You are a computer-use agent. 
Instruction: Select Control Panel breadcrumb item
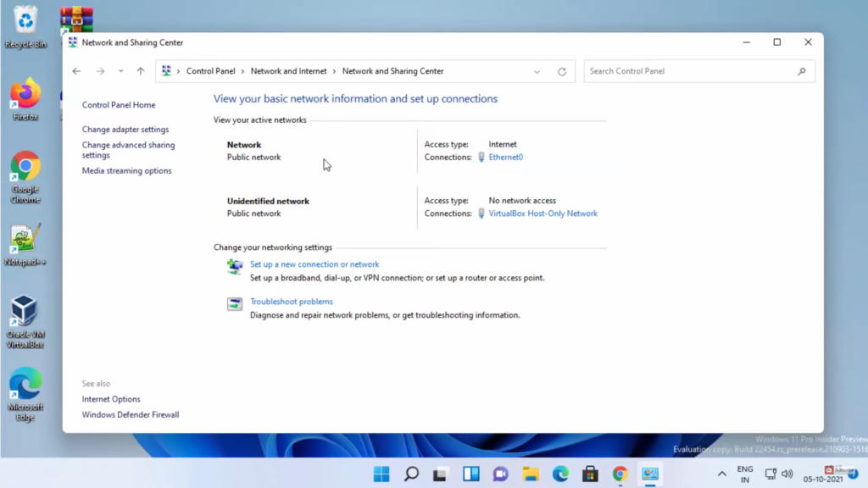[x=210, y=72]
